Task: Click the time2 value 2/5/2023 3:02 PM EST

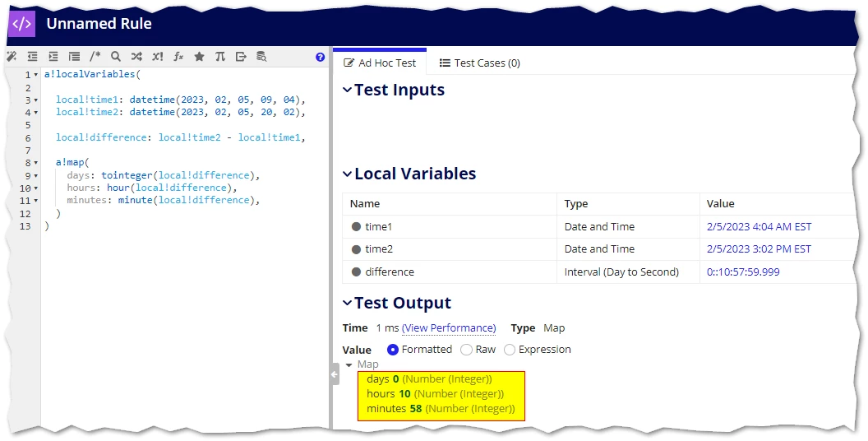Action: pos(759,249)
